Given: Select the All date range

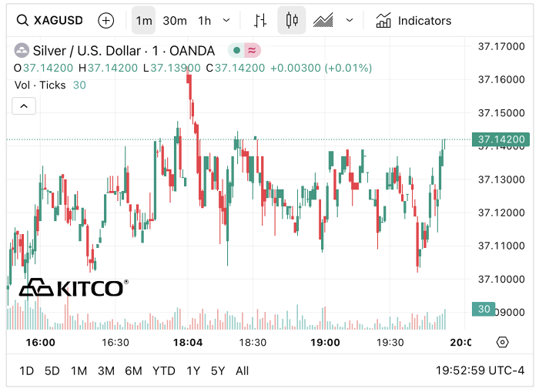Looking at the screenshot, I should 242,371.
